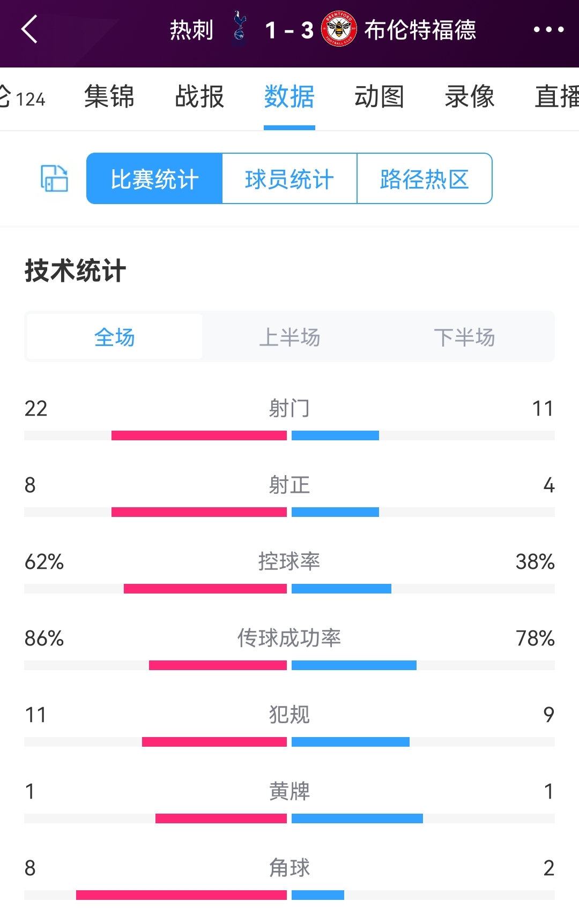Tap the share screenshot icon beside 比赛统计
Screen dimensions: 579x924
[55, 178]
